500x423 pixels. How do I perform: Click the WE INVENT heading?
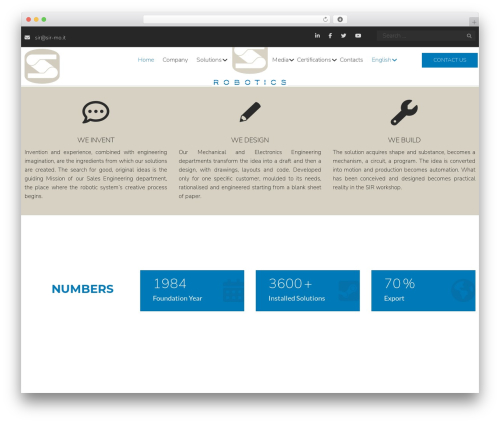(x=96, y=140)
